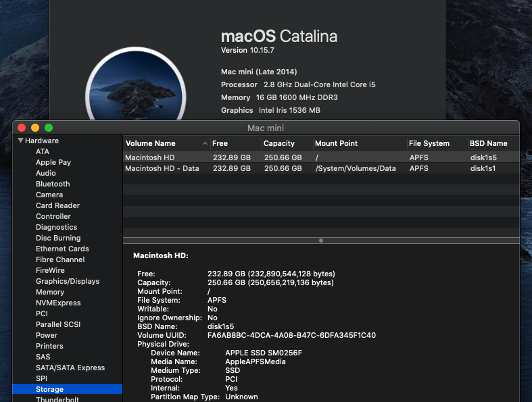Click Version 10.15.7 in About window

pos(247,50)
